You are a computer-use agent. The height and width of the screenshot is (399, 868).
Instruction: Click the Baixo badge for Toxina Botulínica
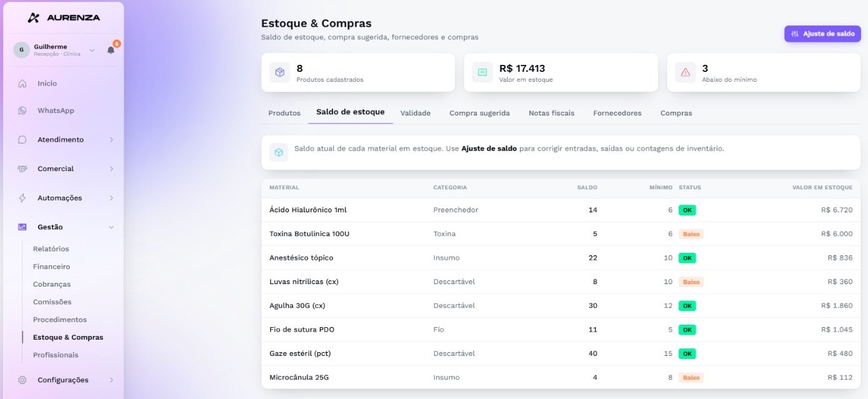(x=691, y=234)
